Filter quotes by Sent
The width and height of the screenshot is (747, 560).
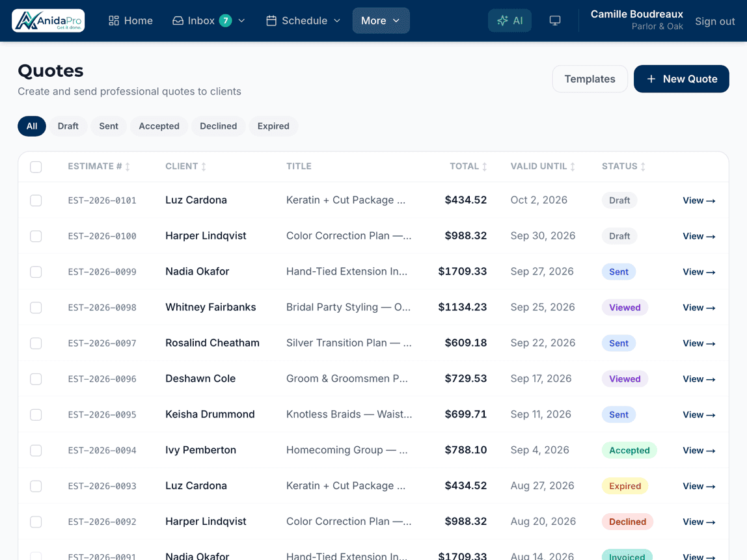(109, 126)
